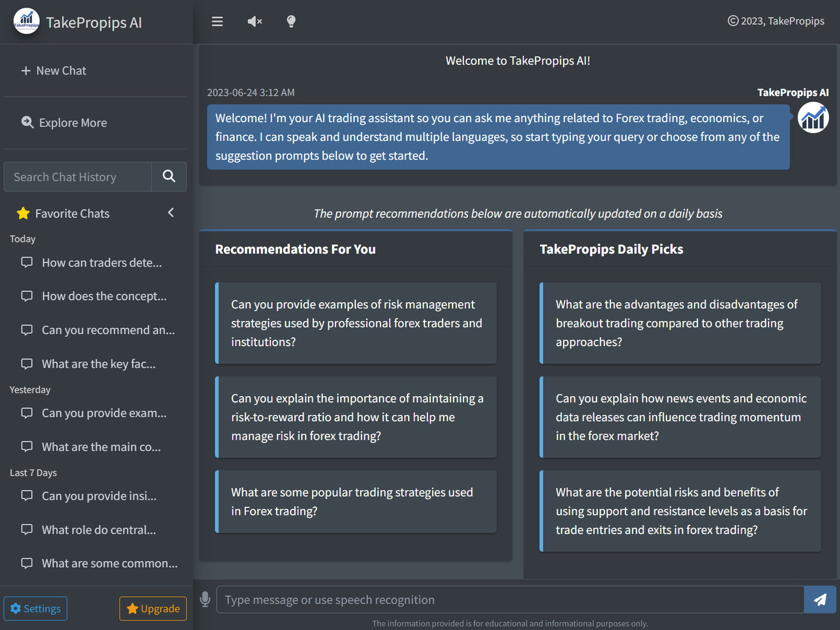Click the TakePropips AI avatar beside welcome message

point(813,118)
